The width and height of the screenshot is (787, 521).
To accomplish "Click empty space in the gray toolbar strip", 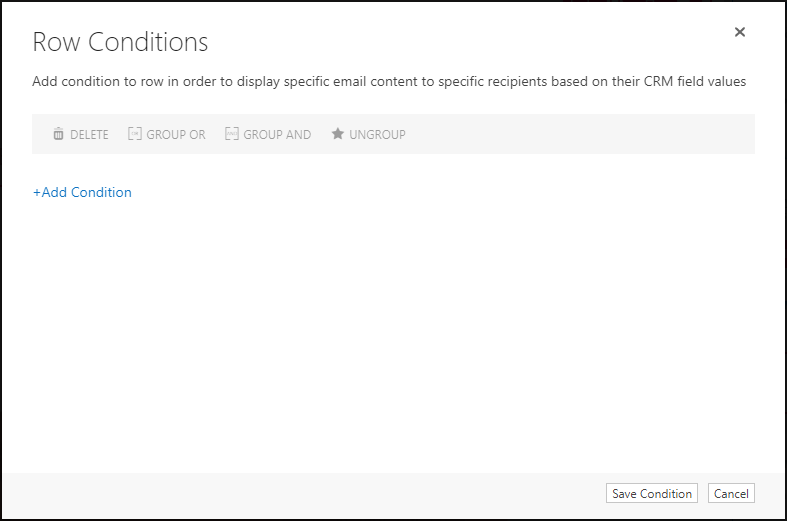I will pyautogui.click(x=577, y=134).
